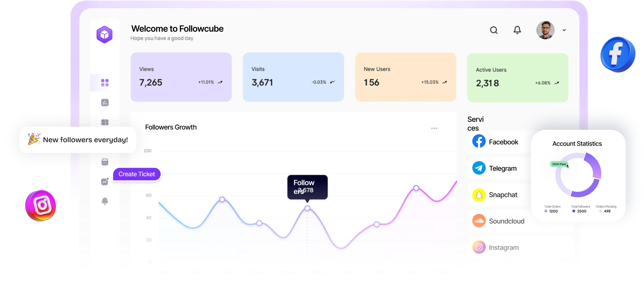Click the 2500 Paid donut chart segment
The width and height of the screenshot is (644, 306).
(559, 164)
